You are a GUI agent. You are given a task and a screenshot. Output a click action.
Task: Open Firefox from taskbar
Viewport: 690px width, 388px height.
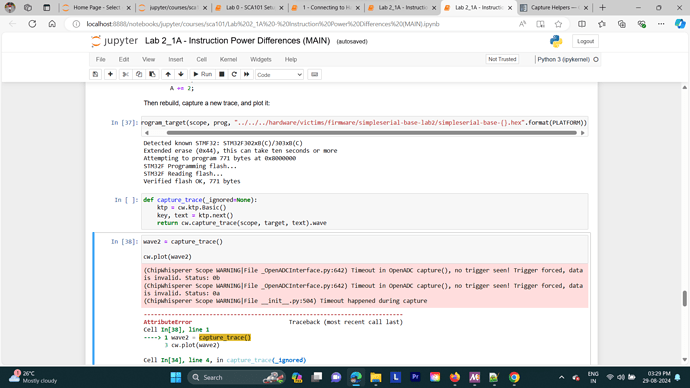click(x=455, y=377)
